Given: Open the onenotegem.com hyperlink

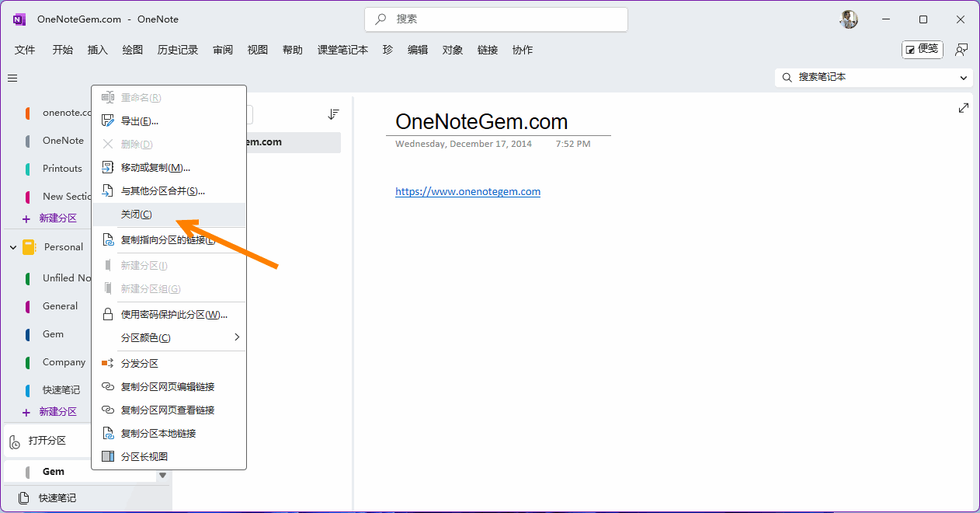Looking at the screenshot, I should pyautogui.click(x=467, y=191).
